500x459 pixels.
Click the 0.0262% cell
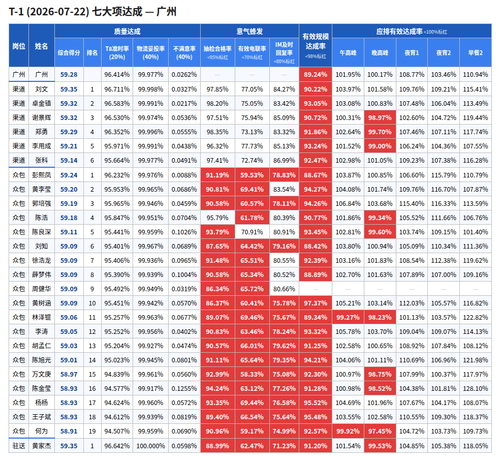(184, 74)
